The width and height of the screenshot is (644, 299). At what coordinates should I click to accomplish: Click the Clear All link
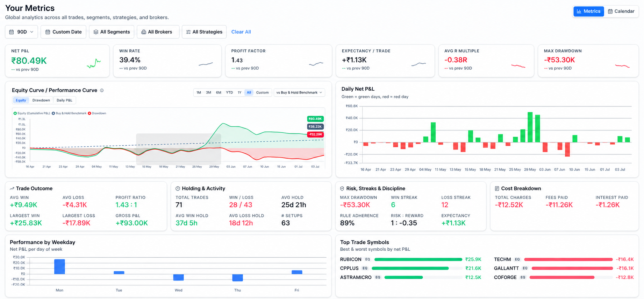coord(241,32)
